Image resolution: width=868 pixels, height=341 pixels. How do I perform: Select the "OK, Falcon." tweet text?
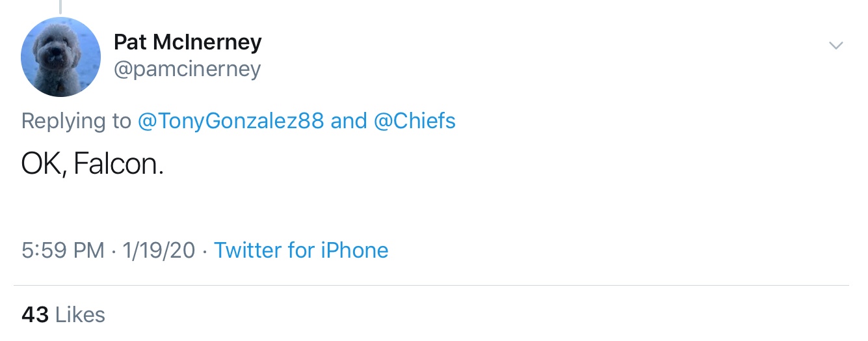[x=92, y=165]
